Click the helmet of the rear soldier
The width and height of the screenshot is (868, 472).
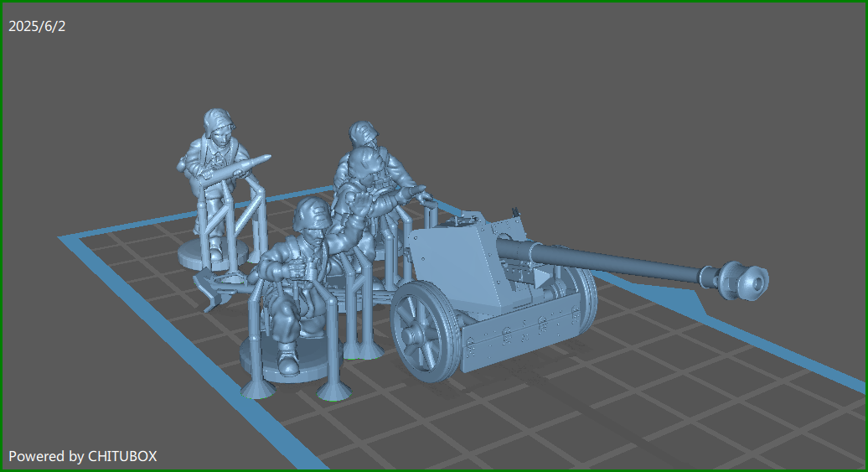tap(362, 134)
